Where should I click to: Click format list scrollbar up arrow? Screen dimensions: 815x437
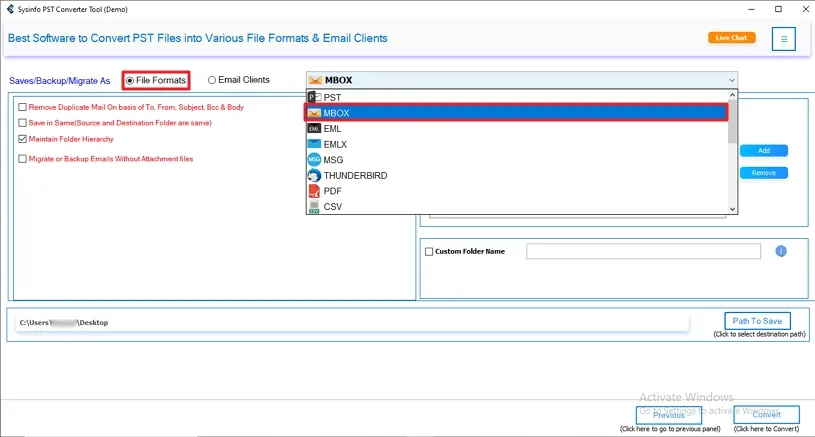point(732,95)
